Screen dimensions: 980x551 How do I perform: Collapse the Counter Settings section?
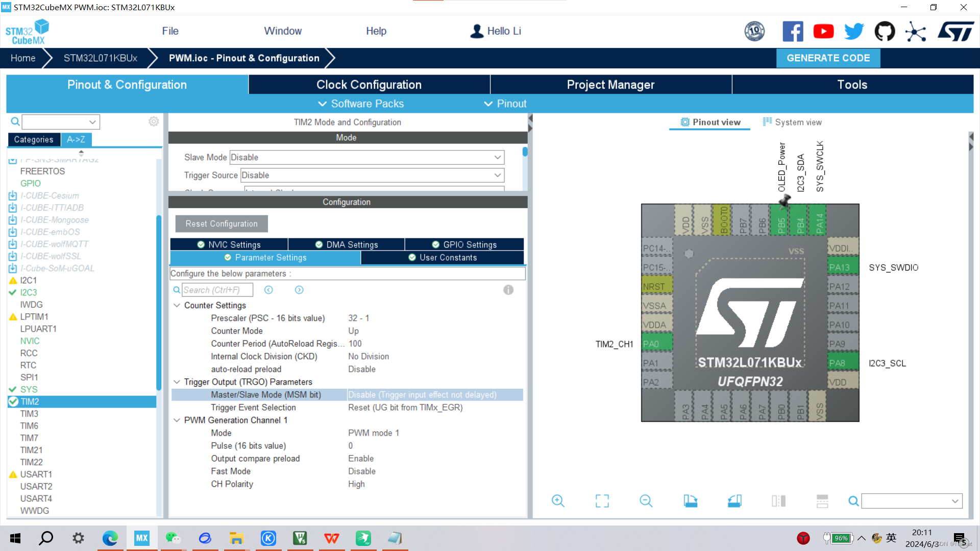tap(177, 305)
